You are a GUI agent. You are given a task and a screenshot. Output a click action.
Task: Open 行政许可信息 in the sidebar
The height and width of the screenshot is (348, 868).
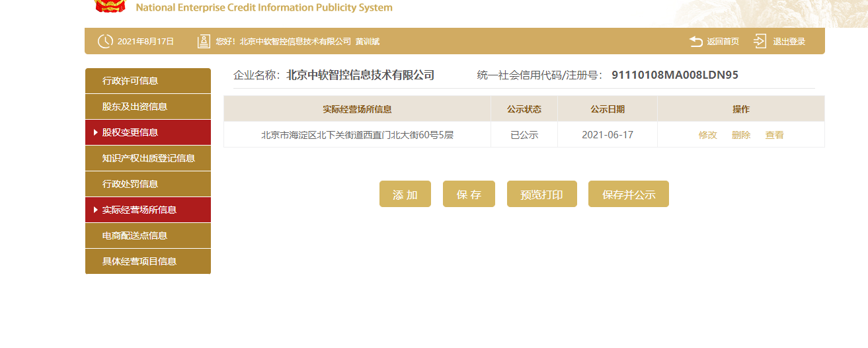point(148,81)
